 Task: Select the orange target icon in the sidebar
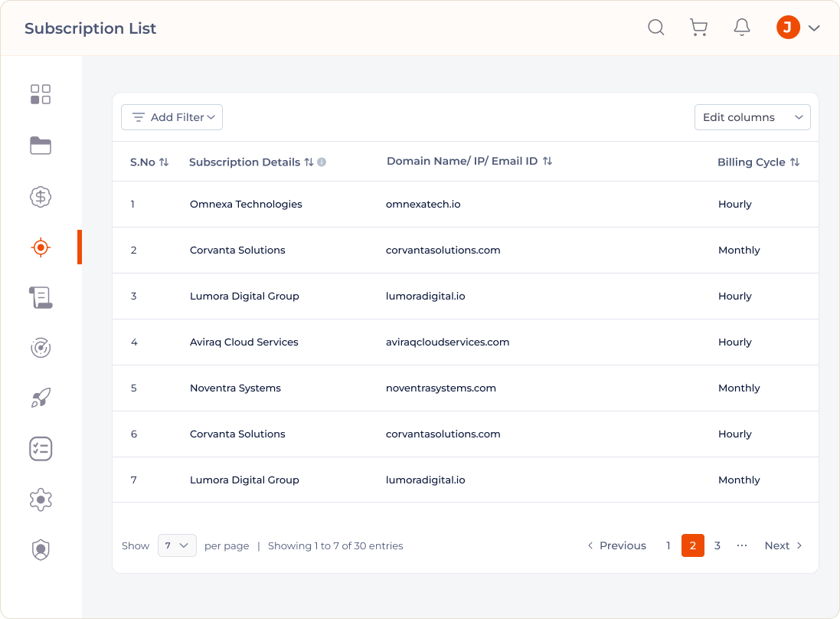tap(41, 247)
